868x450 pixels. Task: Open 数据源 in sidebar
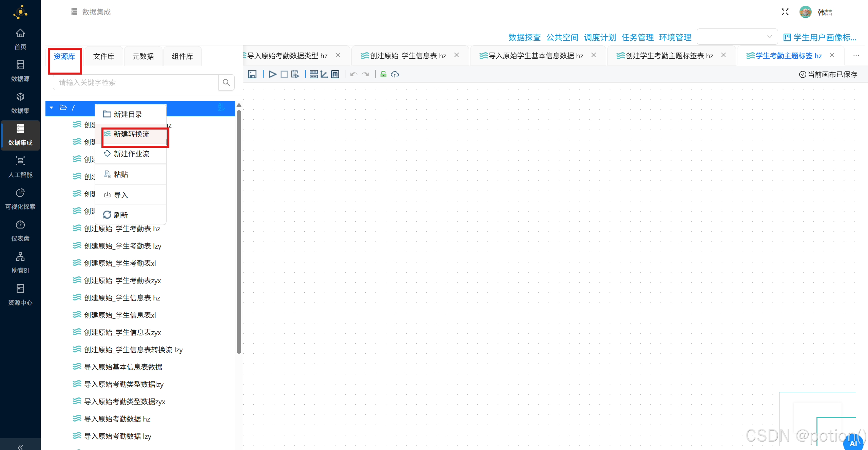point(20,71)
